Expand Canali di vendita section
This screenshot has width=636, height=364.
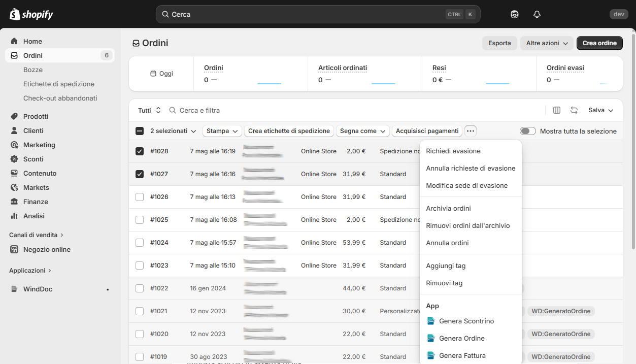point(36,235)
